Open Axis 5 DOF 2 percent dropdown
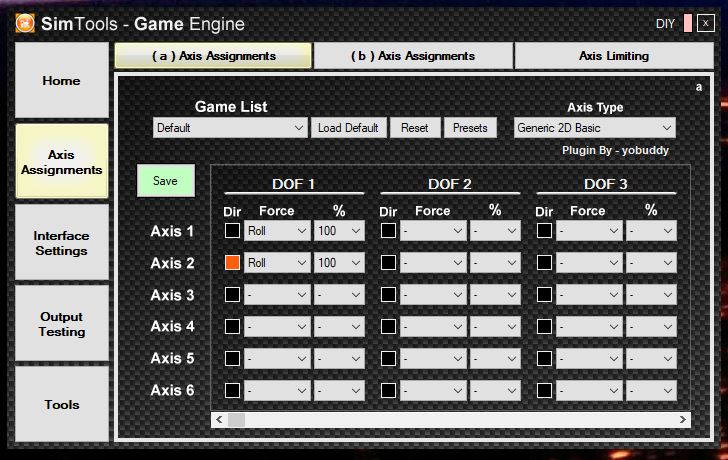728x460 pixels. (x=495, y=358)
